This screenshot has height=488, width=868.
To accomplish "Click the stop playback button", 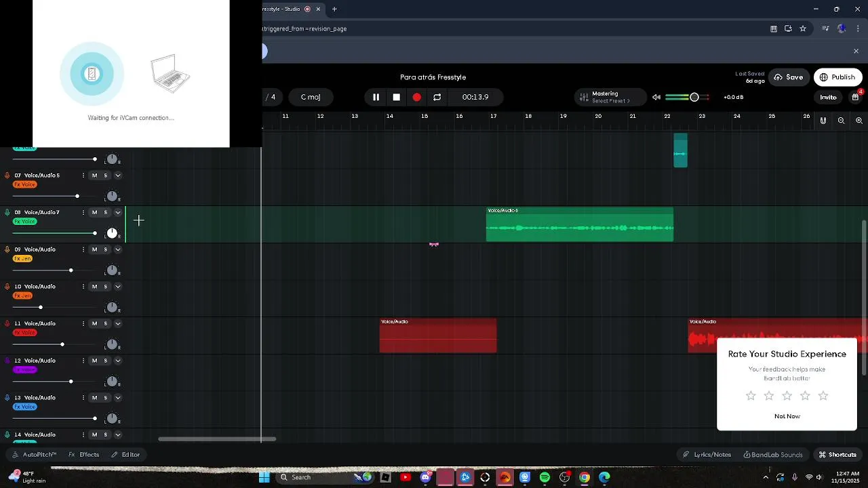I will [x=397, y=97].
